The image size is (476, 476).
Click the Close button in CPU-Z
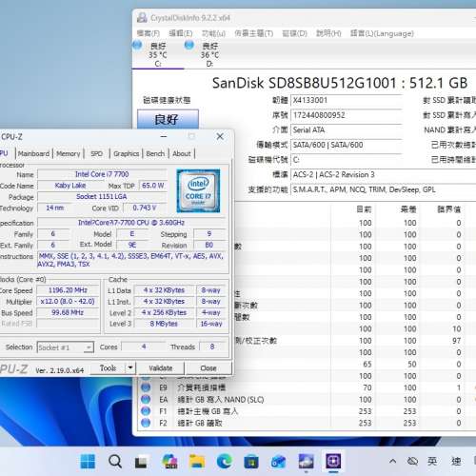click(208, 368)
